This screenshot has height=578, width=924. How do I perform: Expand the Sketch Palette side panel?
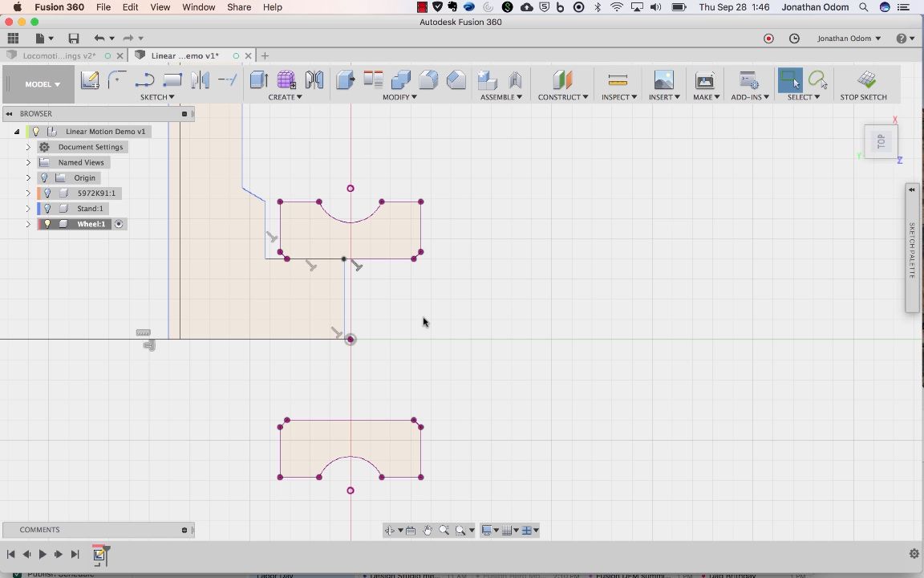coord(912,190)
